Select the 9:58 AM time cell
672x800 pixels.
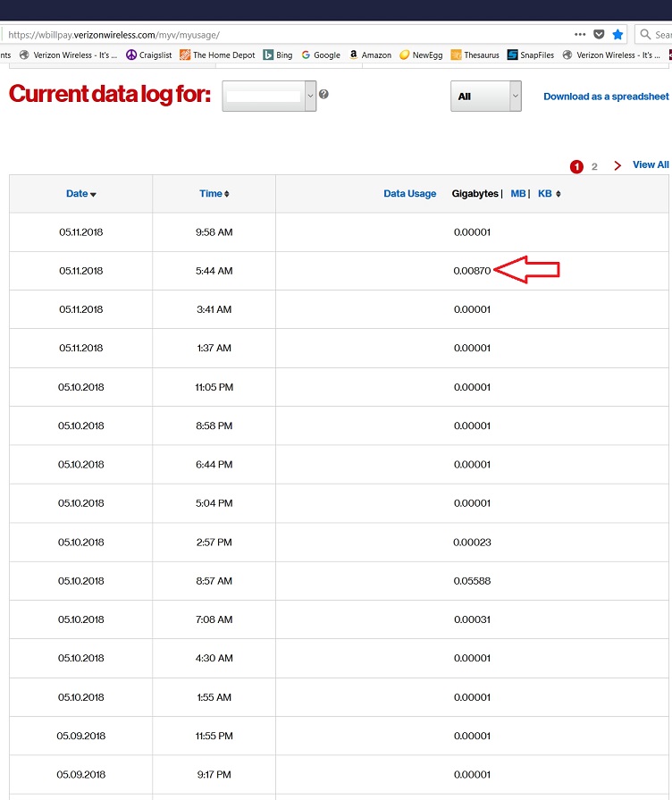[x=214, y=232]
